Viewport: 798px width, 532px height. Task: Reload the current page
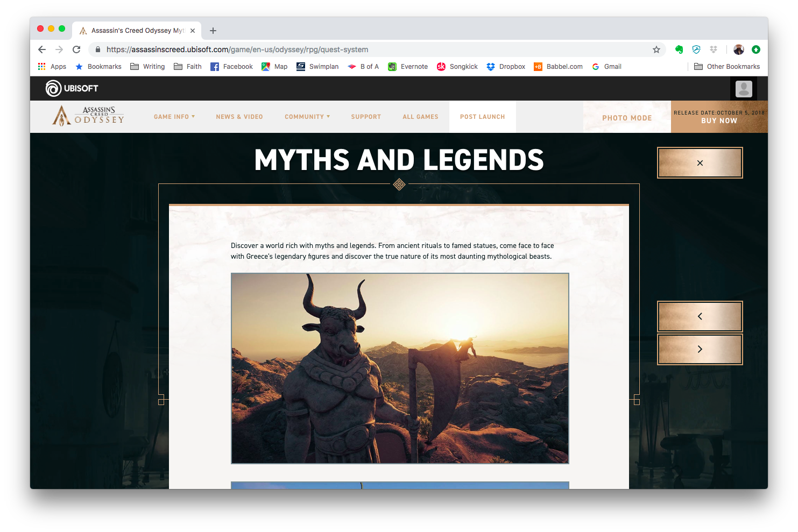76,49
